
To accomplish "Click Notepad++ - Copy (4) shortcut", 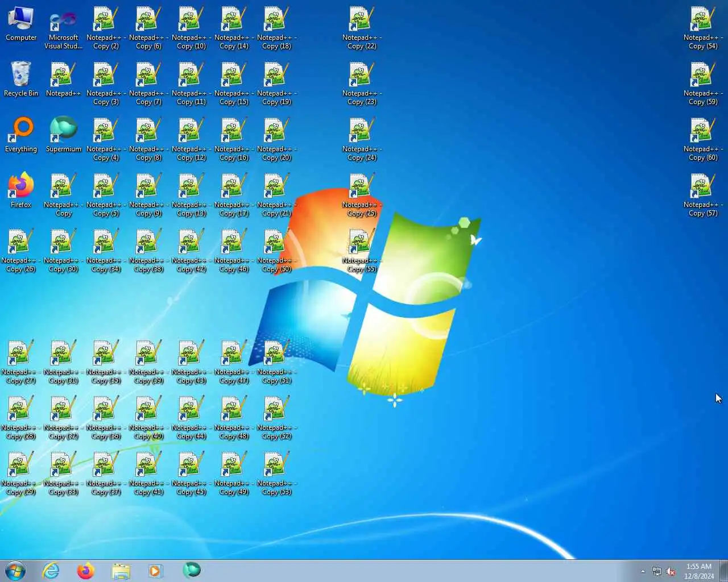I will point(106,139).
